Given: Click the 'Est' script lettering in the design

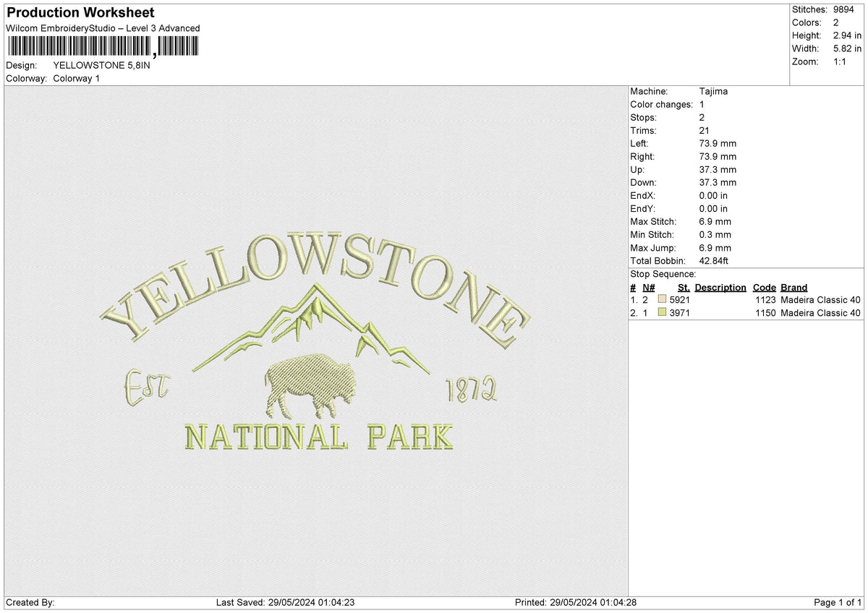Looking at the screenshot, I should [147, 387].
